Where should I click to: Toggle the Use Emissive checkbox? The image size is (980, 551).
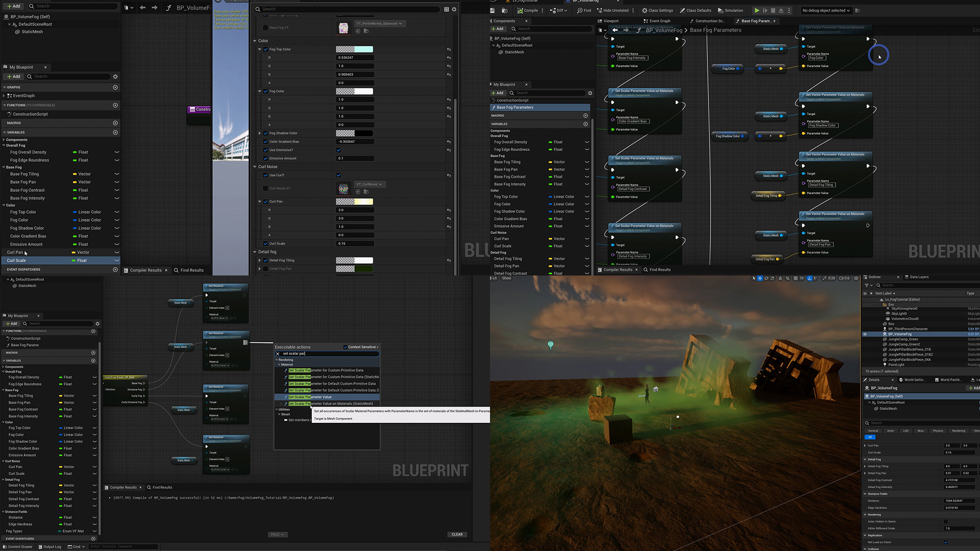tap(338, 150)
